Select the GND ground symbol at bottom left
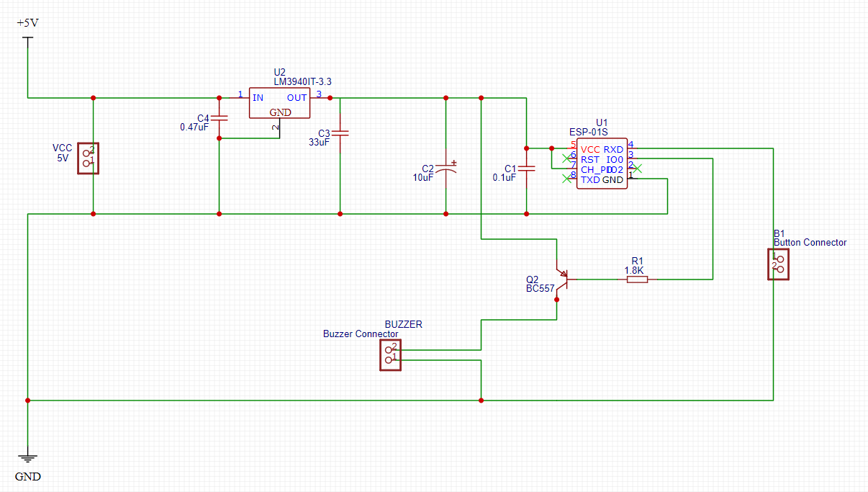The width and height of the screenshot is (868, 492). (27, 456)
